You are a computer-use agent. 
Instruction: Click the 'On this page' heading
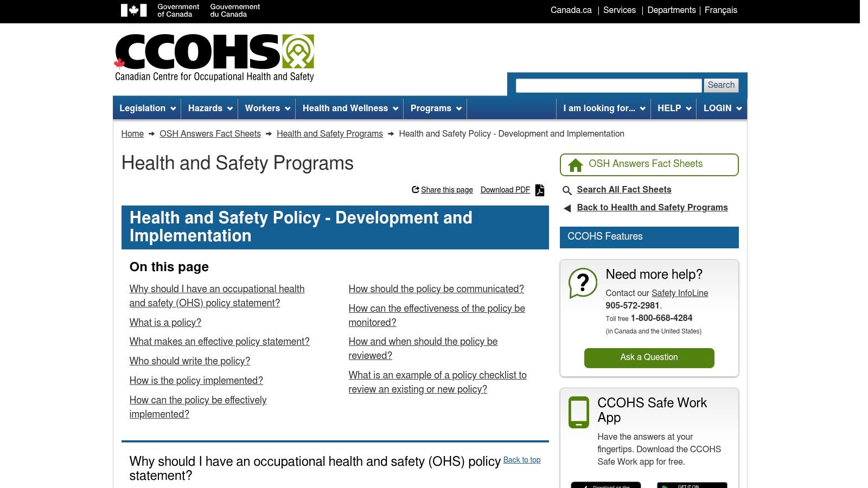(169, 267)
